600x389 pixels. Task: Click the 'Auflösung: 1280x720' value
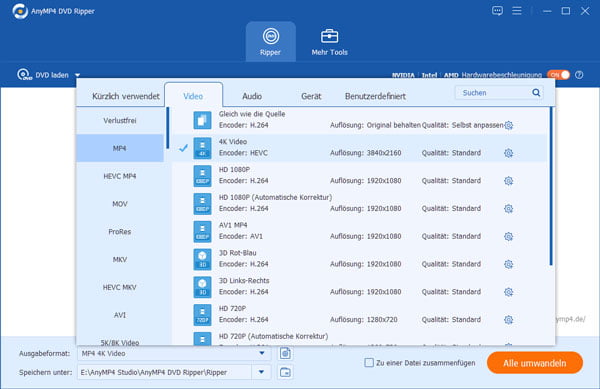pos(364,319)
